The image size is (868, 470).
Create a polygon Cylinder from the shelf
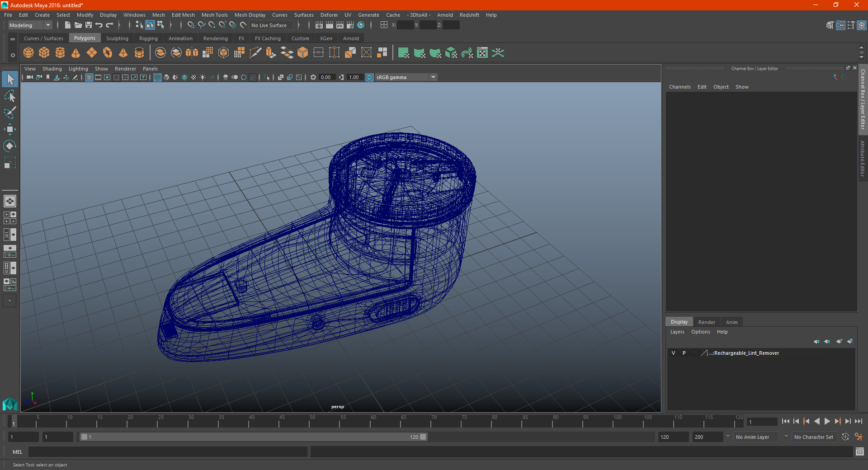(60, 53)
